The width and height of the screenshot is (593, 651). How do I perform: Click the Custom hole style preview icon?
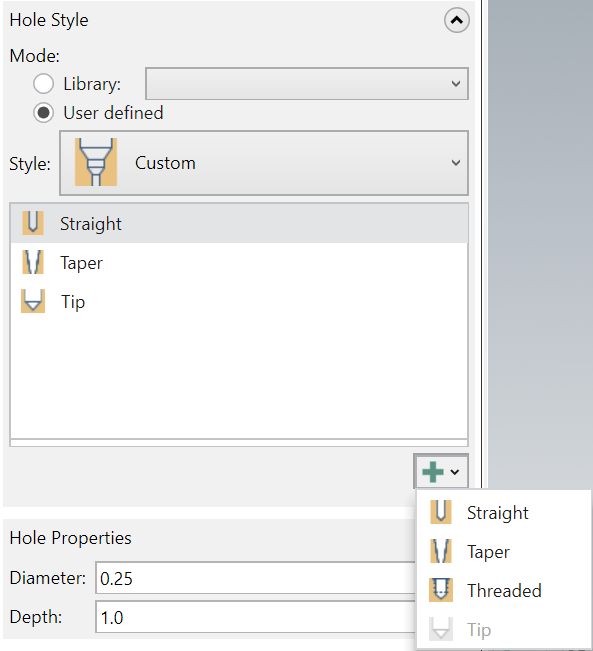click(x=96, y=162)
